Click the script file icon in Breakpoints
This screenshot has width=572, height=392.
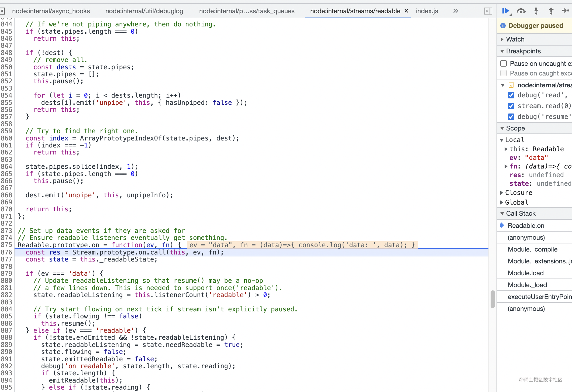click(511, 85)
